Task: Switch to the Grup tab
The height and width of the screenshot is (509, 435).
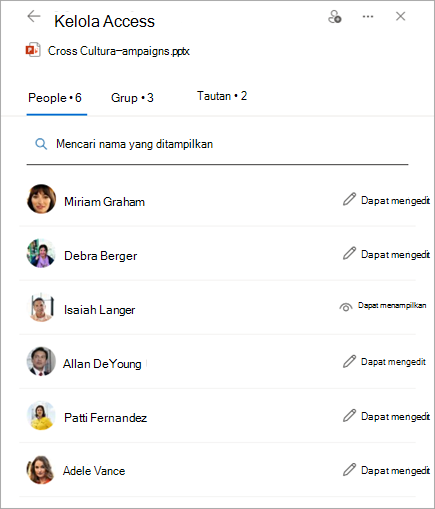Action: pos(132,98)
